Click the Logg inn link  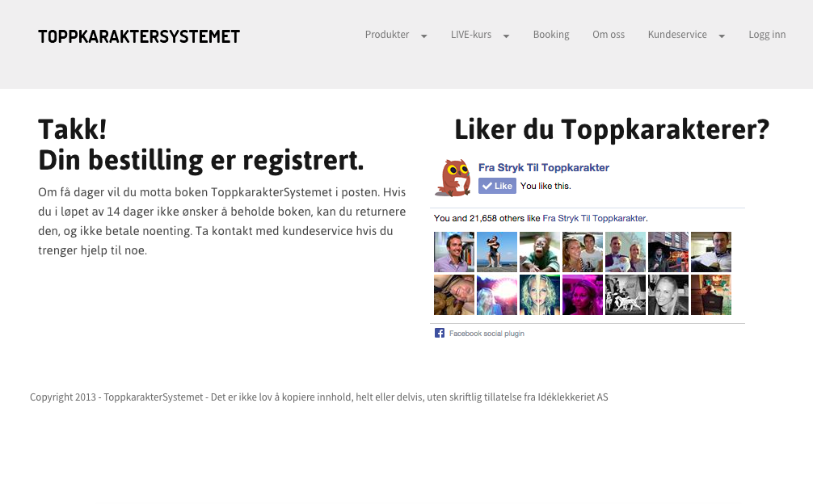pos(767,35)
